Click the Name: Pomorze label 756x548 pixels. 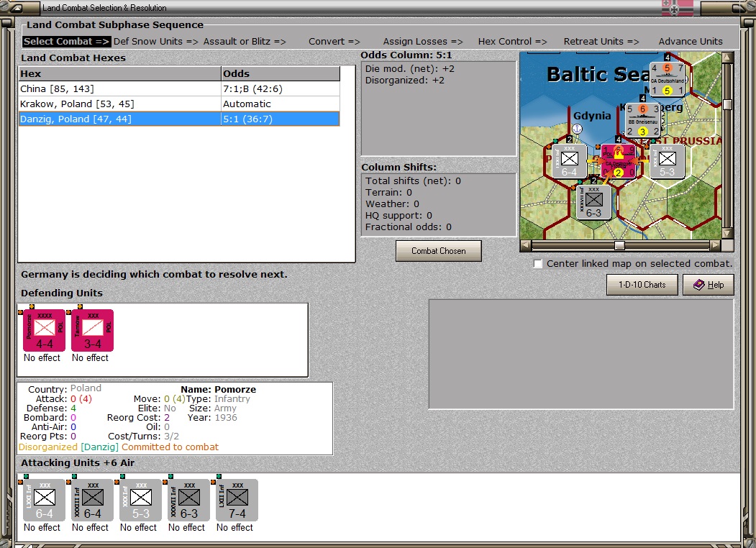coord(218,389)
